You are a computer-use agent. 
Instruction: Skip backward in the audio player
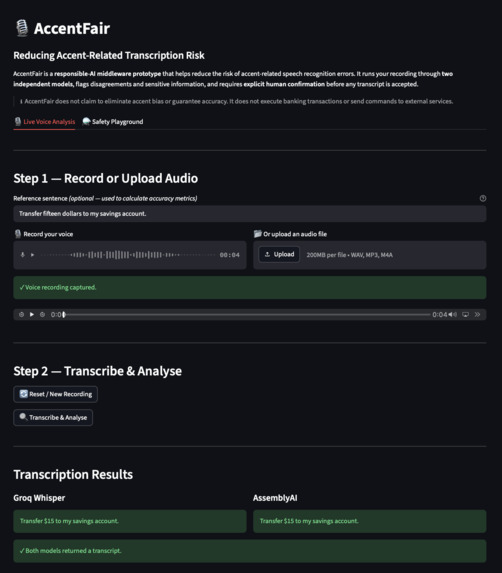[x=22, y=314]
